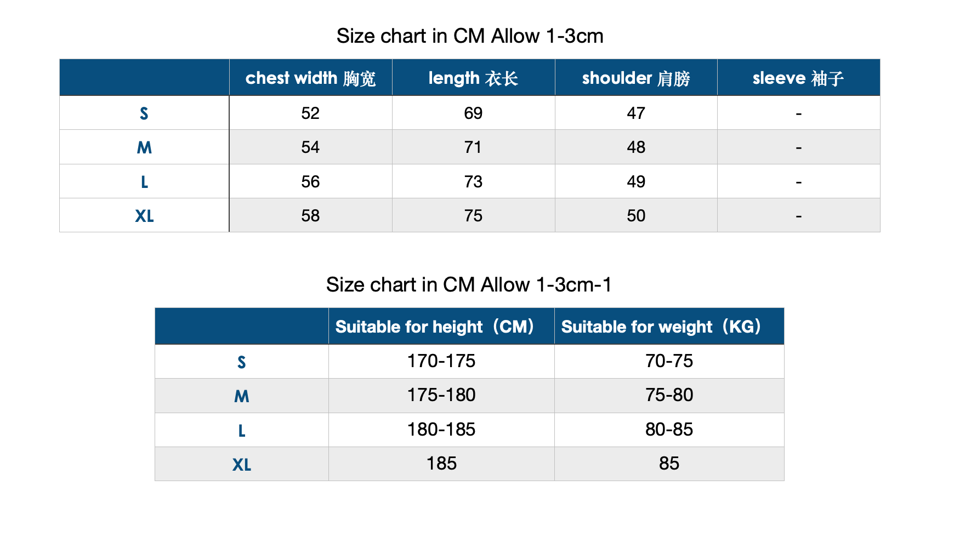Viewport: 954px width, 560px height.
Task: Click size S row label in first table
Action: (x=144, y=113)
